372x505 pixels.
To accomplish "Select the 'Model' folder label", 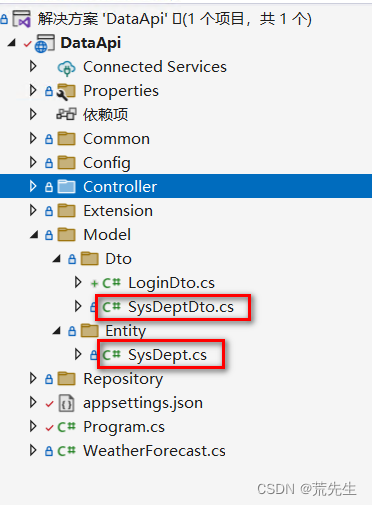I will pyautogui.click(x=107, y=235).
